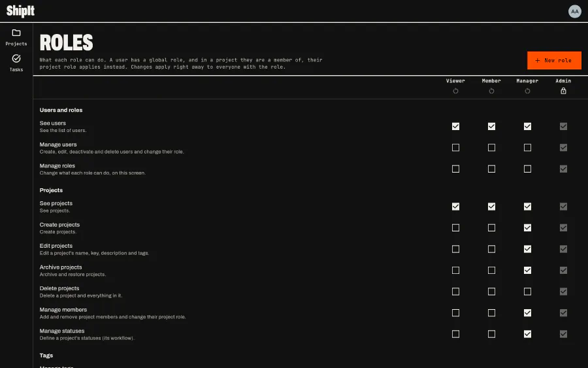
Task: Click the 'Users and roles' section heading
Action: [x=61, y=110]
